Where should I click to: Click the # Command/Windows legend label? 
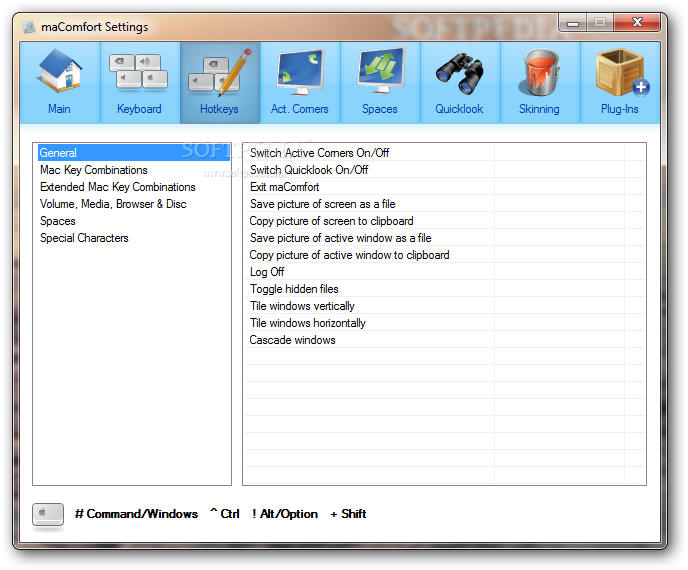(x=136, y=514)
